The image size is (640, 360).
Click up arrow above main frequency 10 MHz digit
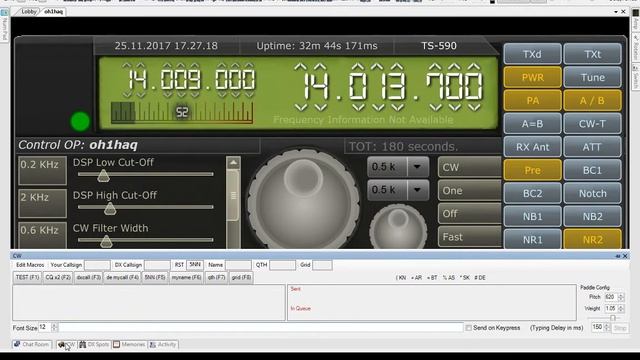pos(300,67)
